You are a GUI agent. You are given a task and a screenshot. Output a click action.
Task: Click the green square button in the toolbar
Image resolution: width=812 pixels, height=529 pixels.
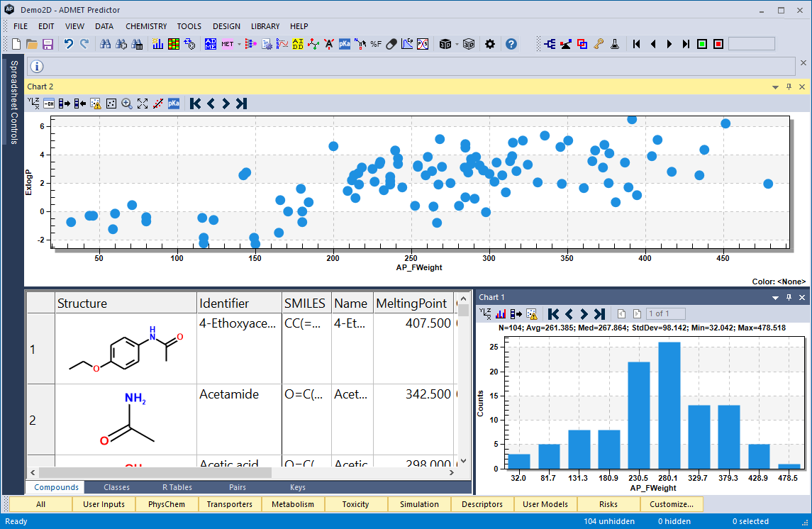click(702, 45)
